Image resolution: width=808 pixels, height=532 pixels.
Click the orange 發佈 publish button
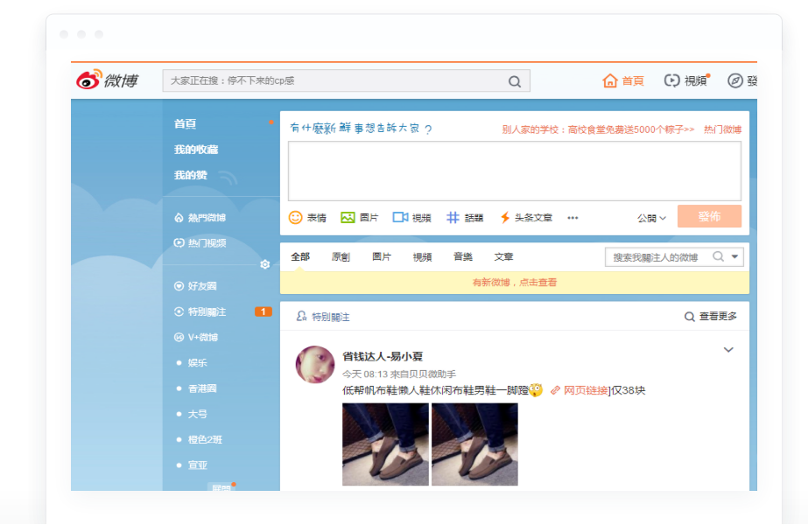click(x=709, y=216)
